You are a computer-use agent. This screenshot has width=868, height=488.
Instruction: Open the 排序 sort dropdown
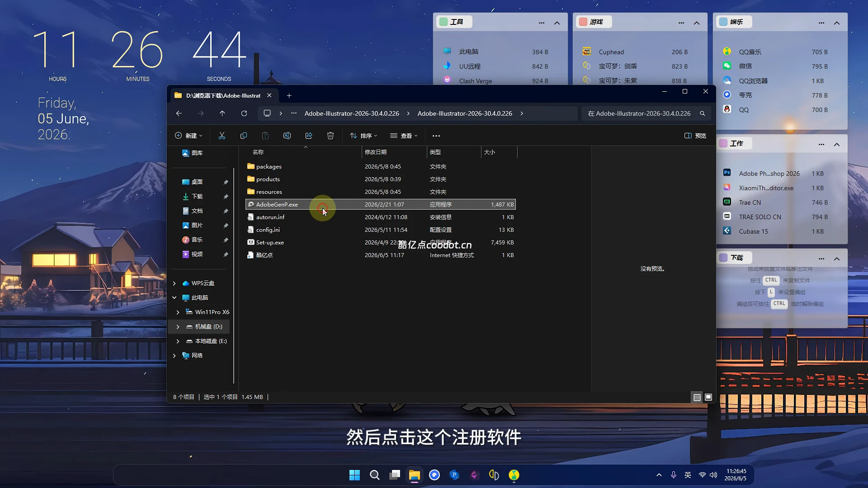pyautogui.click(x=363, y=136)
